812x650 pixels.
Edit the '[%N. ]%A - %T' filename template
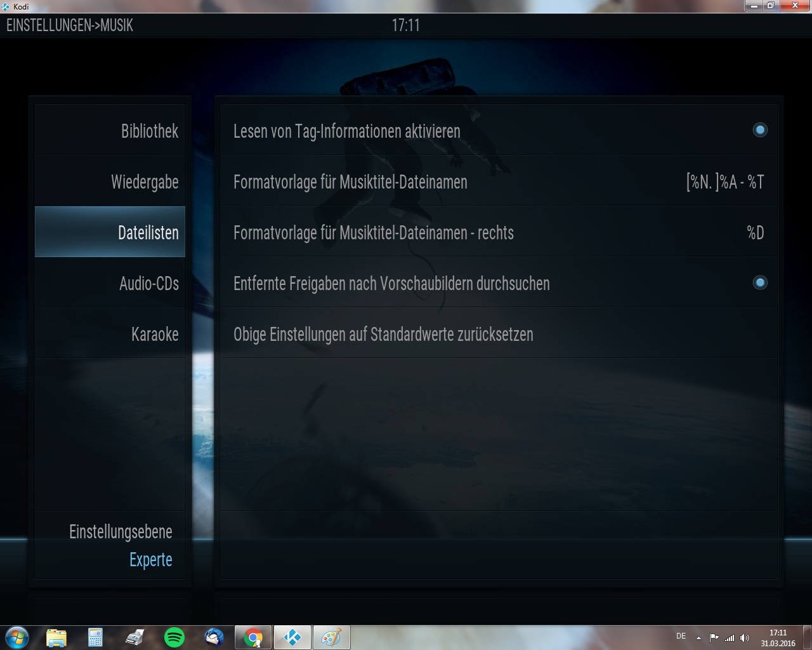click(724, 182)
